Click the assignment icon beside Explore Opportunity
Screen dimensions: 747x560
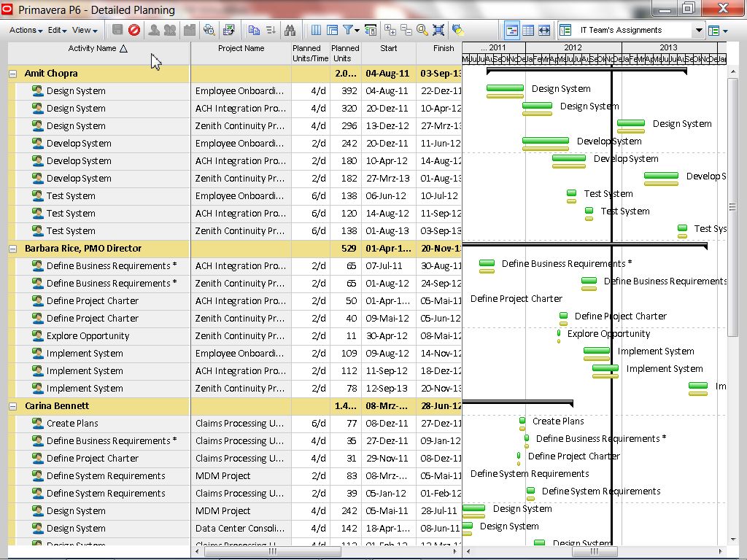click(x=38, y=335)
